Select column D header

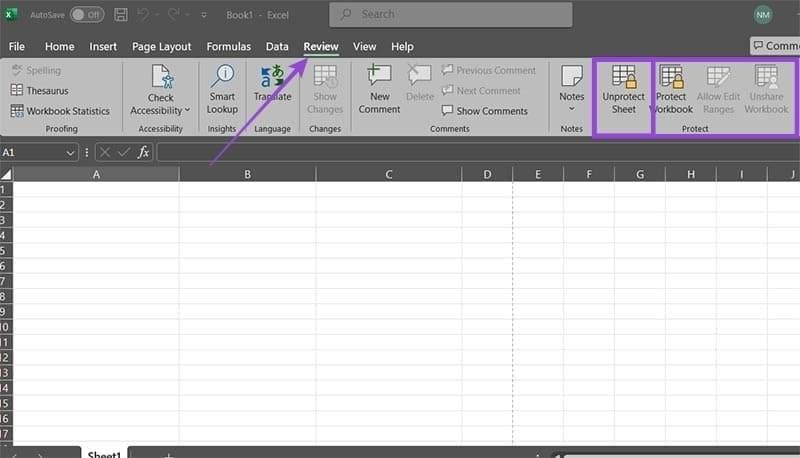point(487,174)
